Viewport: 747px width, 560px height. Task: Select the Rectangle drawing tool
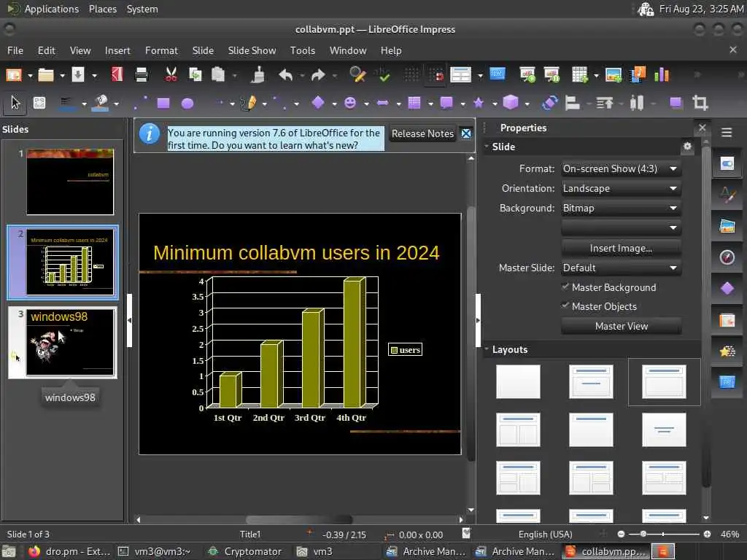tap(163, 103)
